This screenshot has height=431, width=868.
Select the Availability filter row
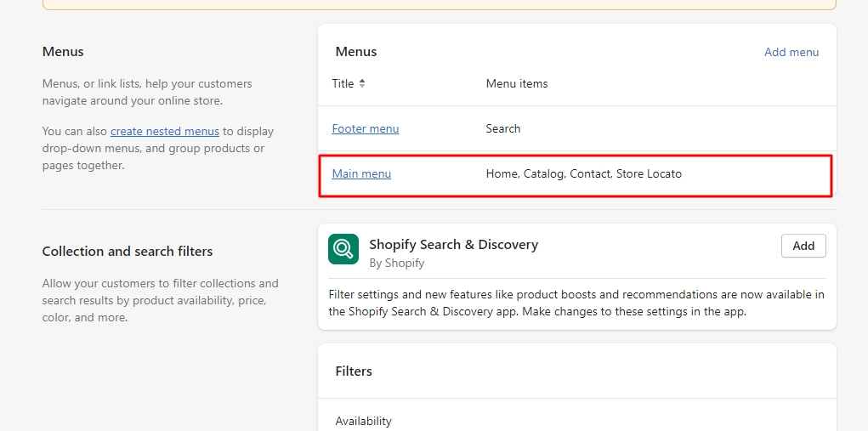[x=364, y=421]
